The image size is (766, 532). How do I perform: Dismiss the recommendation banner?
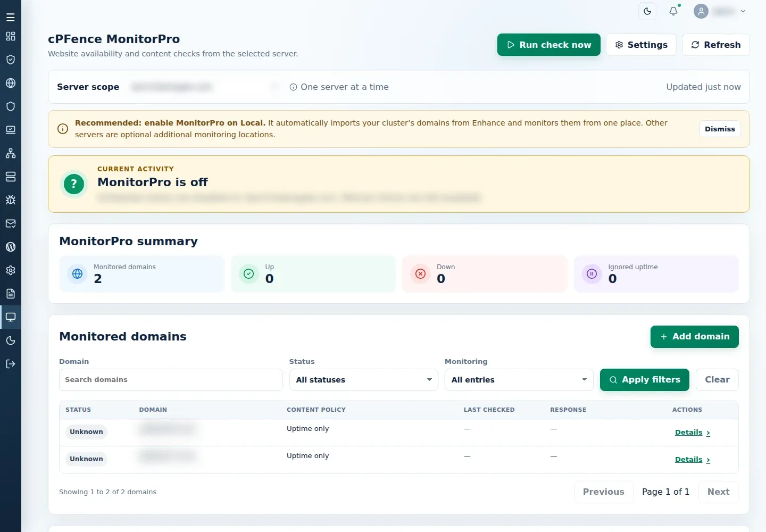pos(720,129)
